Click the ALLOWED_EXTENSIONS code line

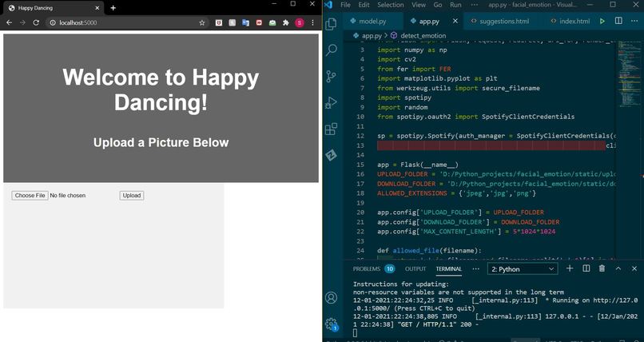click(456, 193)
